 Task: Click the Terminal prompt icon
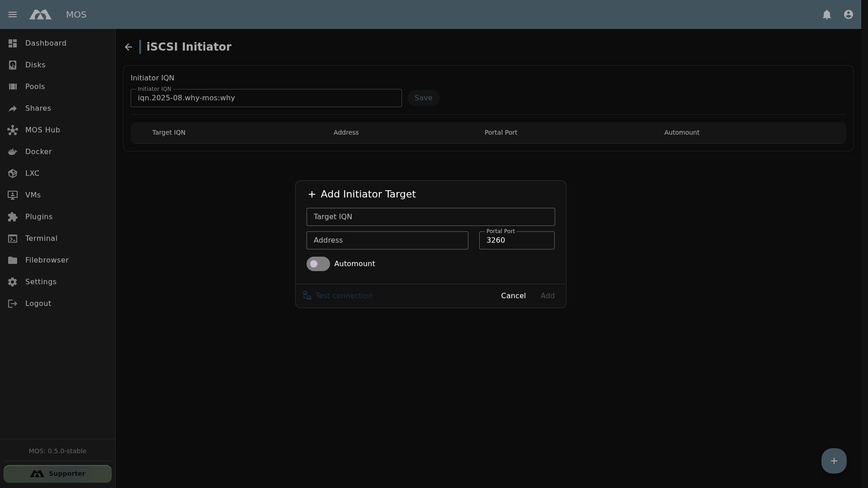(13, 239)
